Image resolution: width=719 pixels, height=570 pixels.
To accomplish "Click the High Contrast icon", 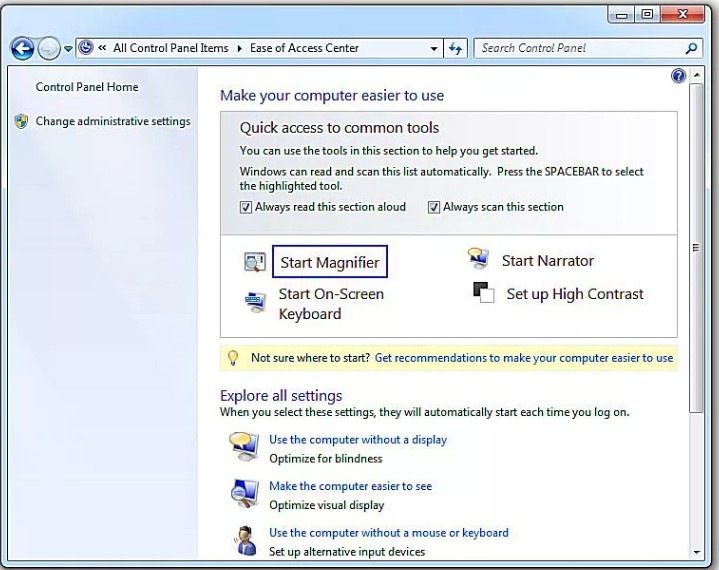I will [483, 293].
